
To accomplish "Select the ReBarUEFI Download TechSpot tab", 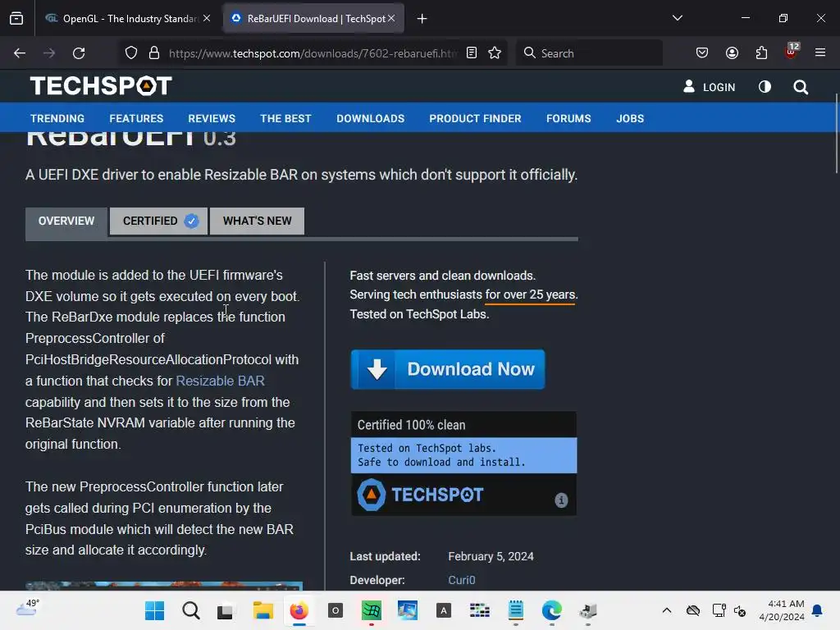I will (313, 19).
